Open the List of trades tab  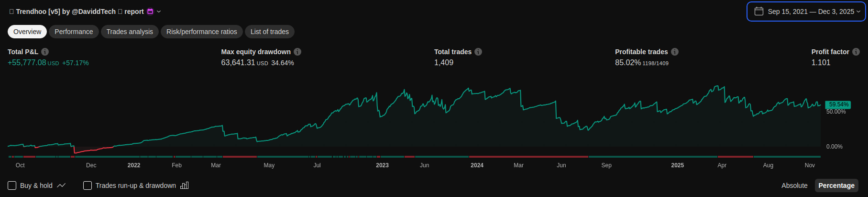270,32
